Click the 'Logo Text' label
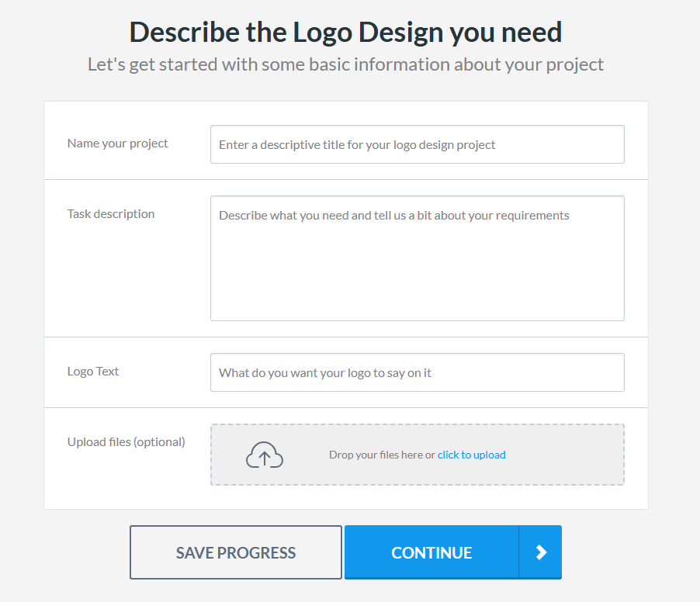 93,372
